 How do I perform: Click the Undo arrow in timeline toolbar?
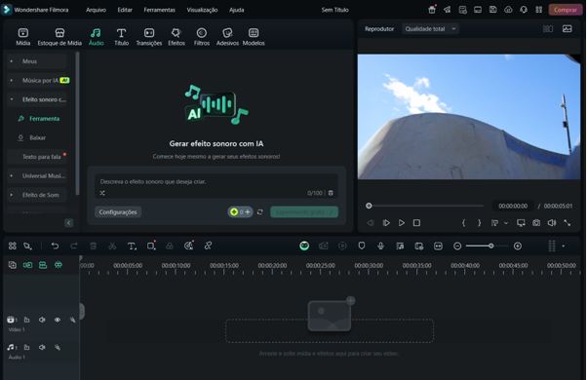[55, 246]
